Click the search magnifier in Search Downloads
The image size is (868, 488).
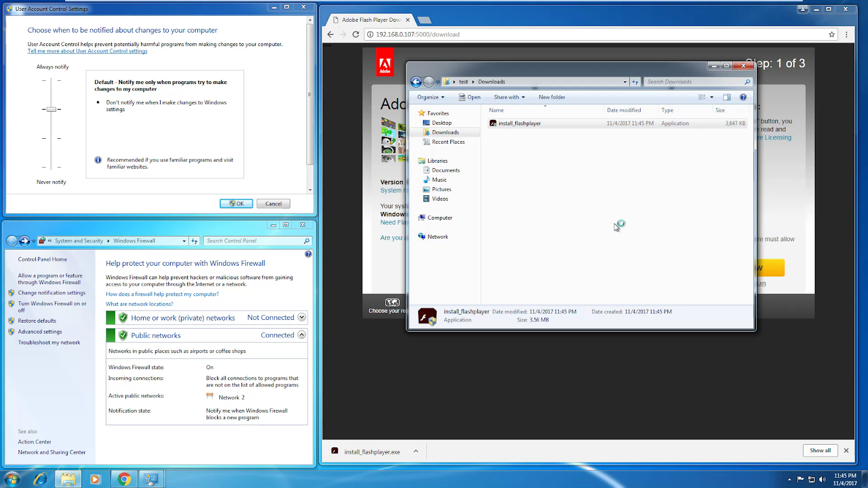coord(748,82)
